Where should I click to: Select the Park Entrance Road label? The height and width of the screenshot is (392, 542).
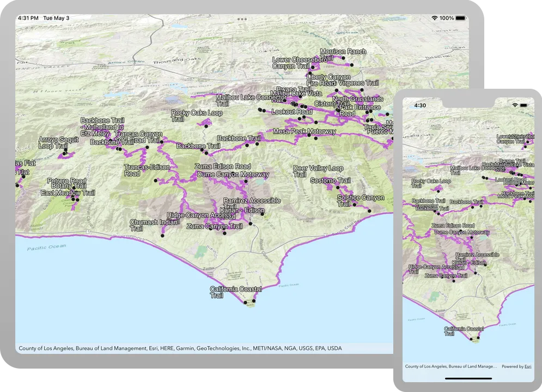tap(360, 110)
